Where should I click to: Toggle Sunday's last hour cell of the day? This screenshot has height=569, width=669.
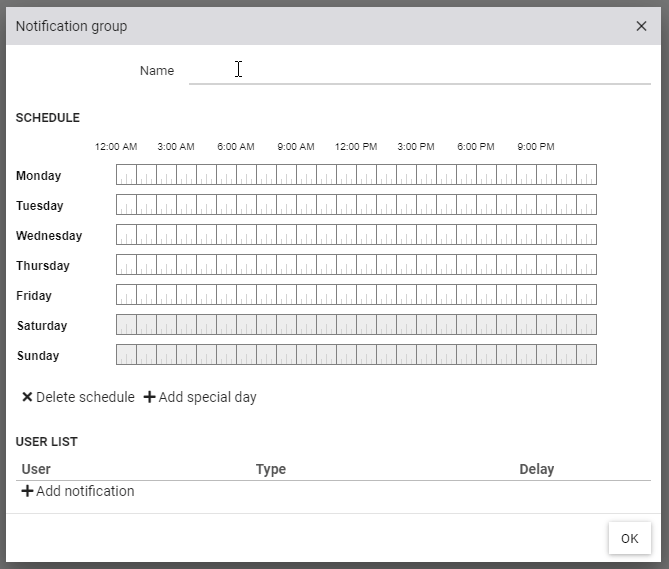click(x=587, y=354)
